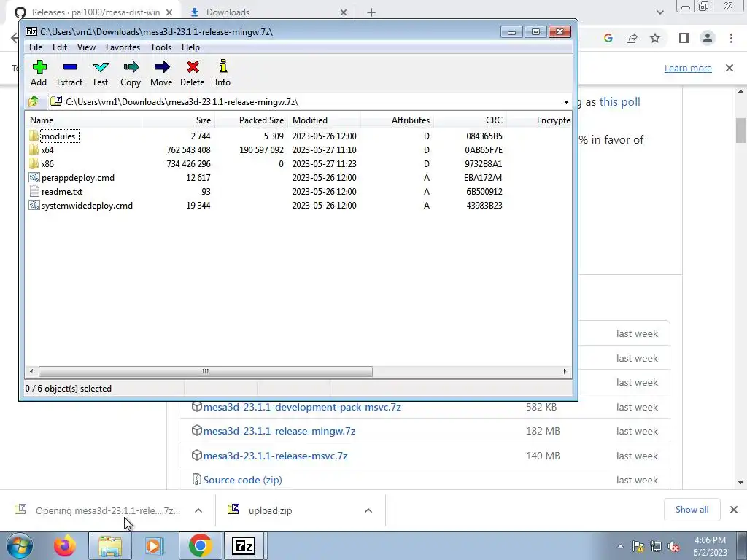Open the Favorites menu
Screen dimensions: 747x560
point(123,47)
